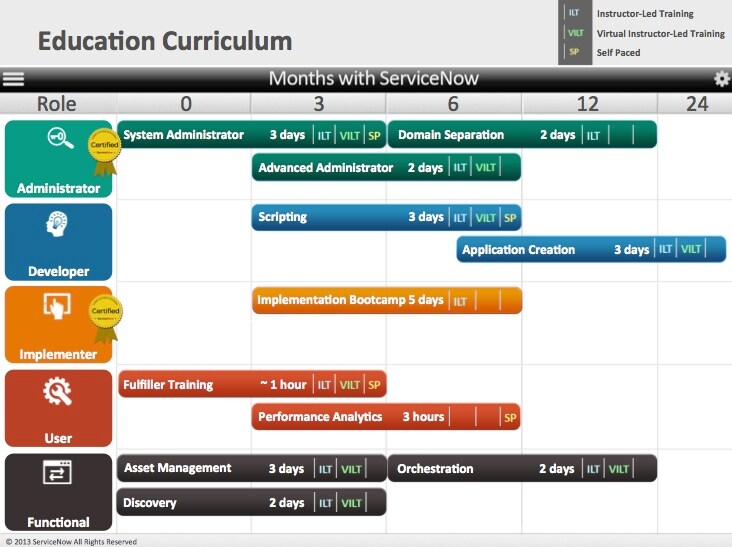Open the System Administrator course name
Screen dimensions: 732x547
(183, 135)
